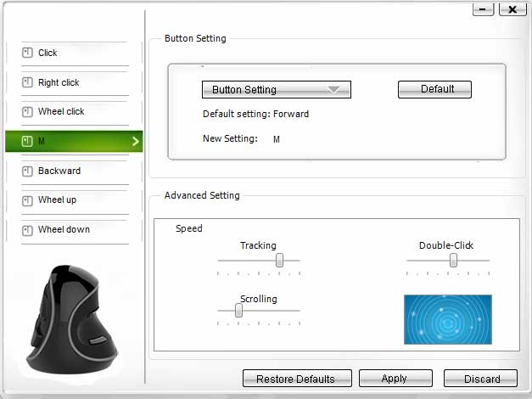
Task: Choose the Backward button entry
Action: tap(75, 171)
